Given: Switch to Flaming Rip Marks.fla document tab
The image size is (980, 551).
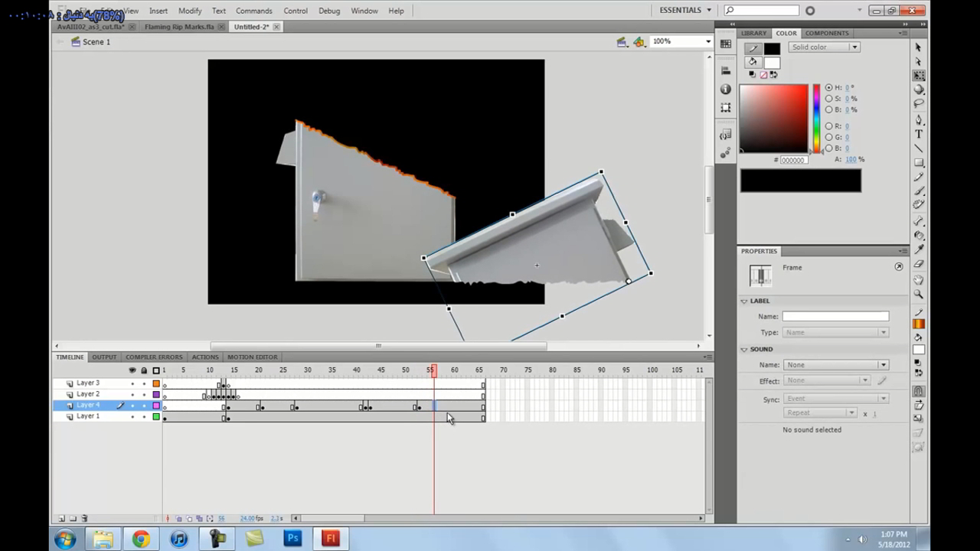Looking at the screenshot, I should (179, 27).
